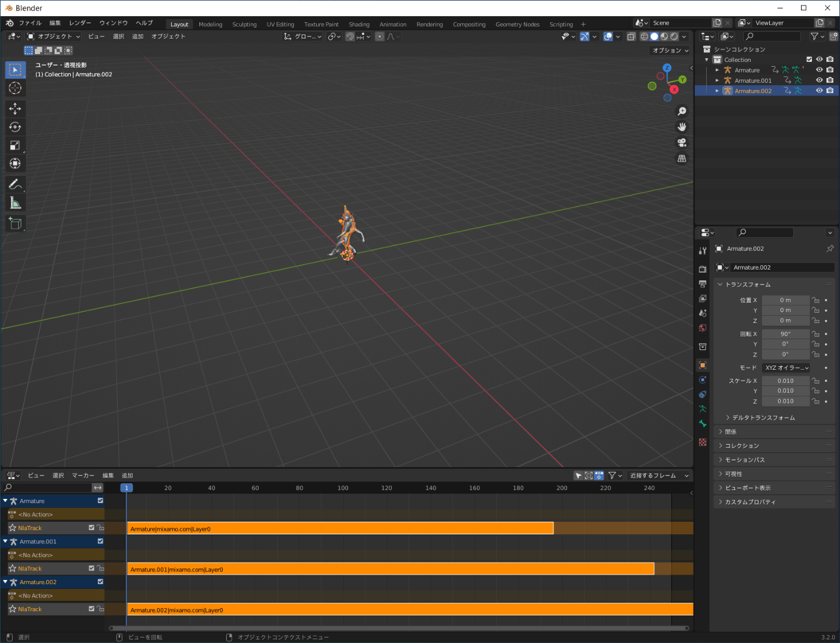840x643 pixels.
Task: Switch to camera view with camera icon
Action: (682, 143)
